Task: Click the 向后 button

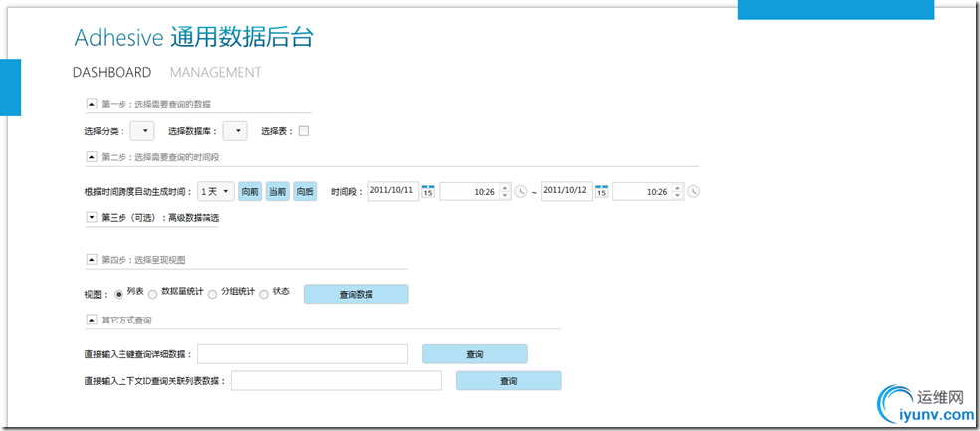Action: point(305,192)
